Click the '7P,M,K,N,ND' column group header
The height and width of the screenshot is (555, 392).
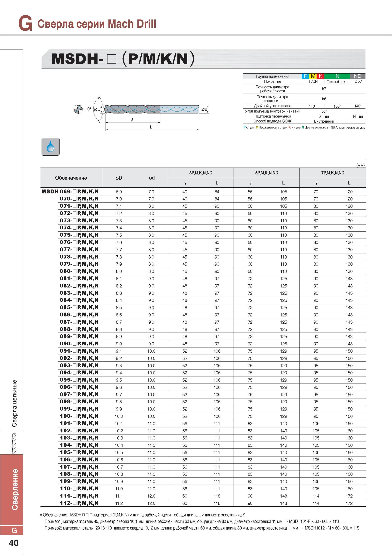[x=333, y=173]
